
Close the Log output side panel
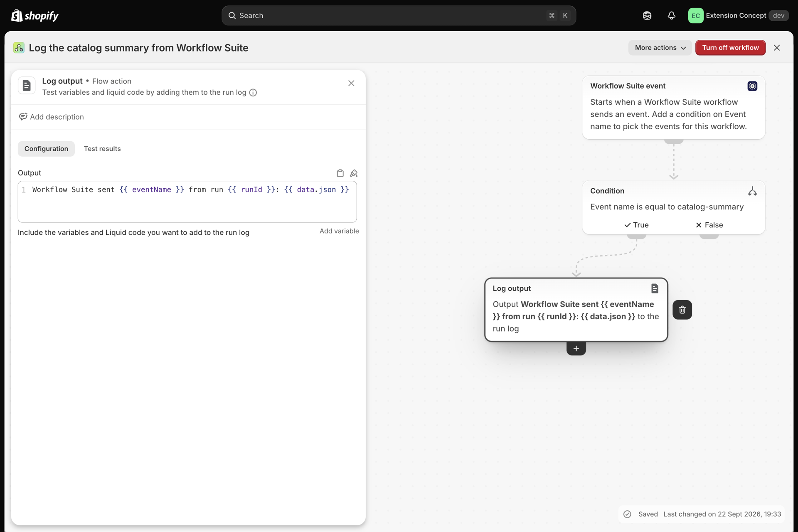coord(351,83)
